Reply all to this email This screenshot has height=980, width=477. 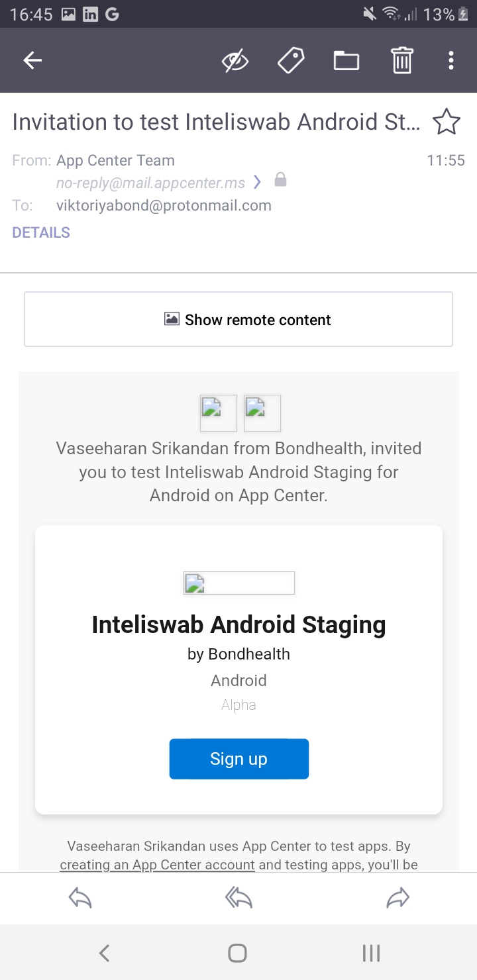[238, 898]
